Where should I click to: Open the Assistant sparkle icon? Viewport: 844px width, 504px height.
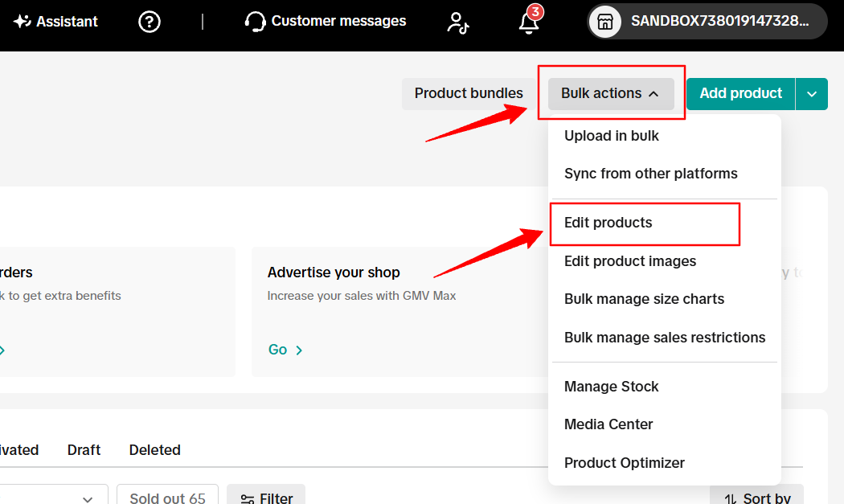pos(22,21)
